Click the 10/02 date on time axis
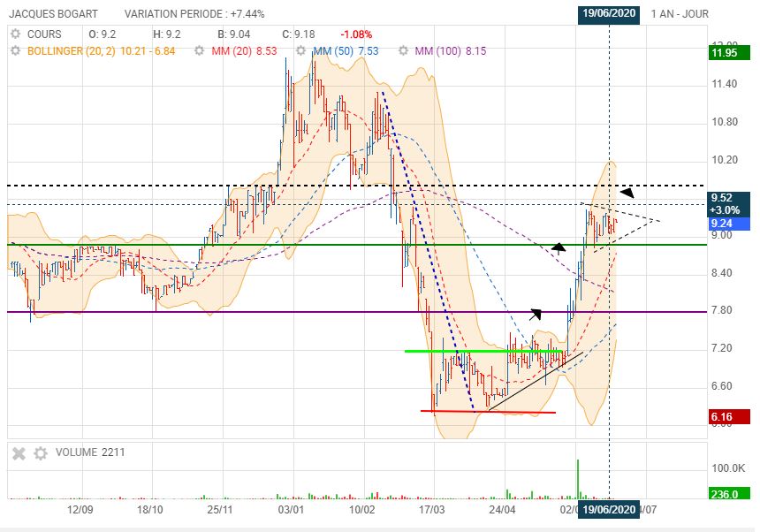The height and width of the screenshot is (532, 760). coord(361,510)
